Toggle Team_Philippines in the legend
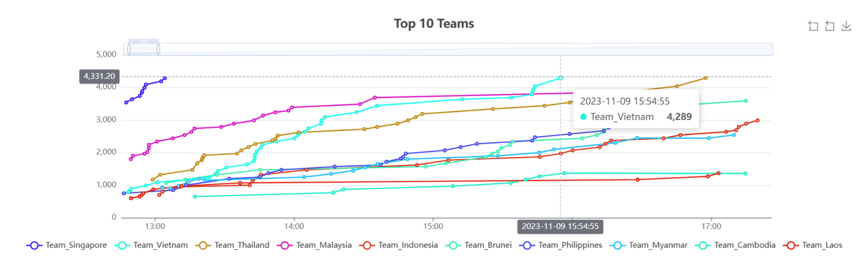This screenshot has width=868, height=268. 560,246
